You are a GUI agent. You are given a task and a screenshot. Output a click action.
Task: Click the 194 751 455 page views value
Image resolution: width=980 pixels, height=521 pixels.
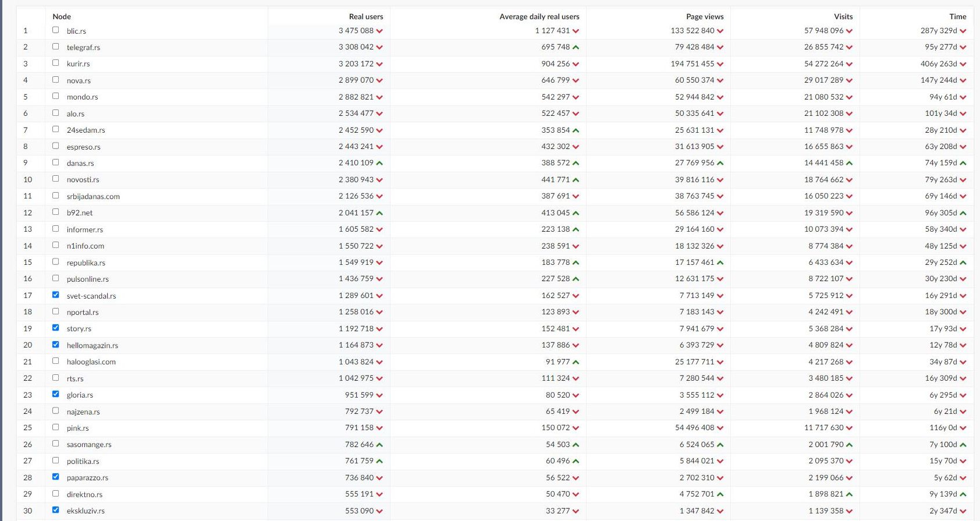[x=693, y=63]
